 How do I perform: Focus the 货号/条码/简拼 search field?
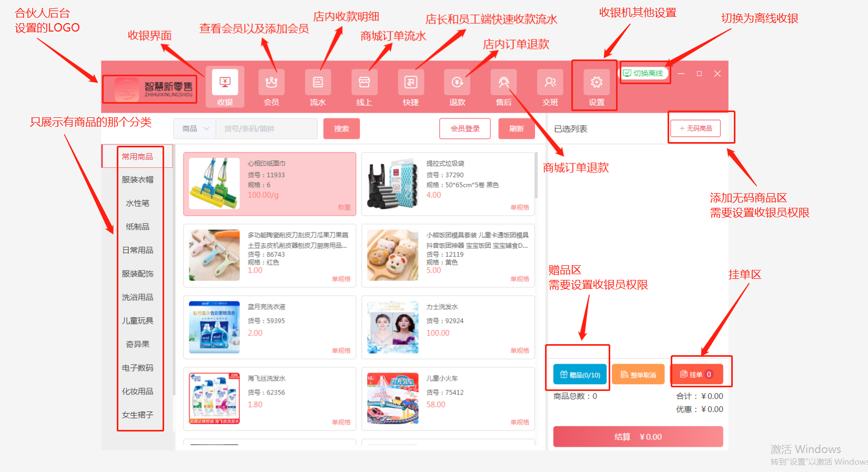coord(266,128)
